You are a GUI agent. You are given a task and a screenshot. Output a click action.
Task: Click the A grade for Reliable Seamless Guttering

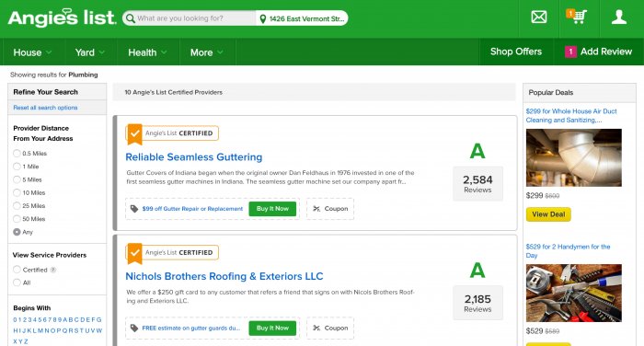(x=477, y=151)
